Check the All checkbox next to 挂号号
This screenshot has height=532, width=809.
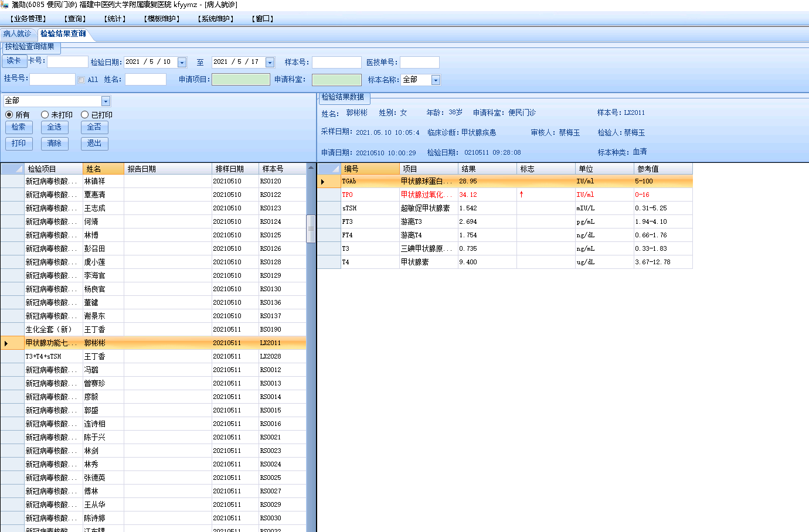pos(81,80)
